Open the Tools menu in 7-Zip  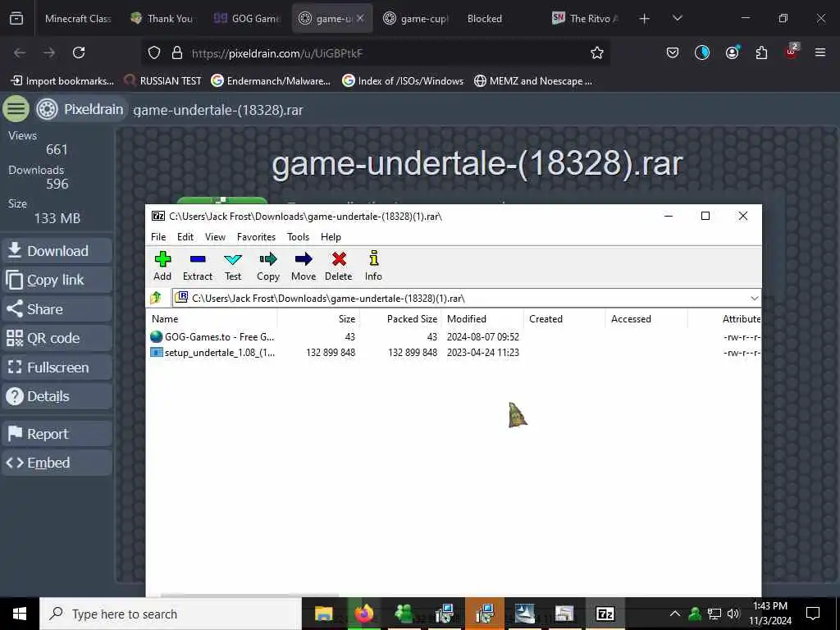[298, 237]
